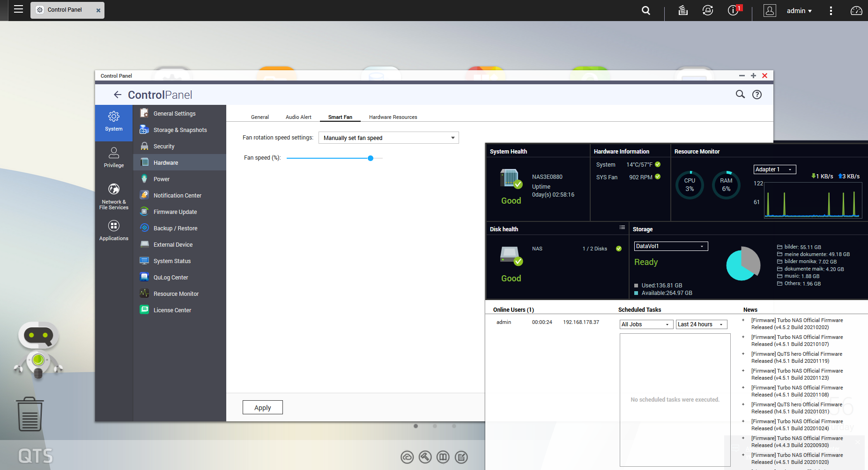Change the DataVol1 volume selector
The height and width of the screenshot is (470, 868).
670,246
